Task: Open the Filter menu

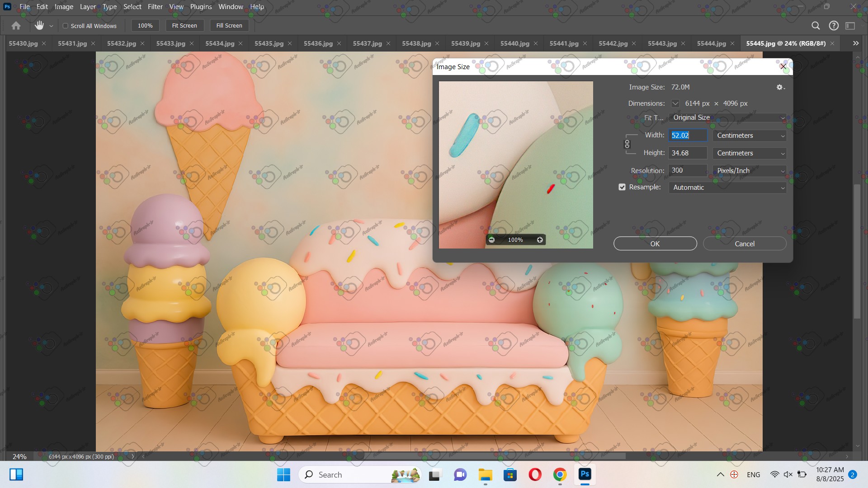Action: pyautogui.click(x=155, y=7)
